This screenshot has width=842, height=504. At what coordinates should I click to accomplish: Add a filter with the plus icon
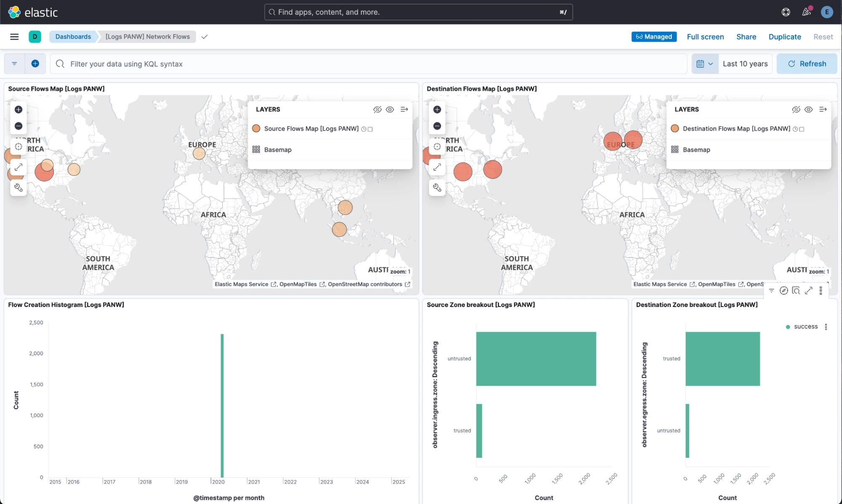pos(35,64)
